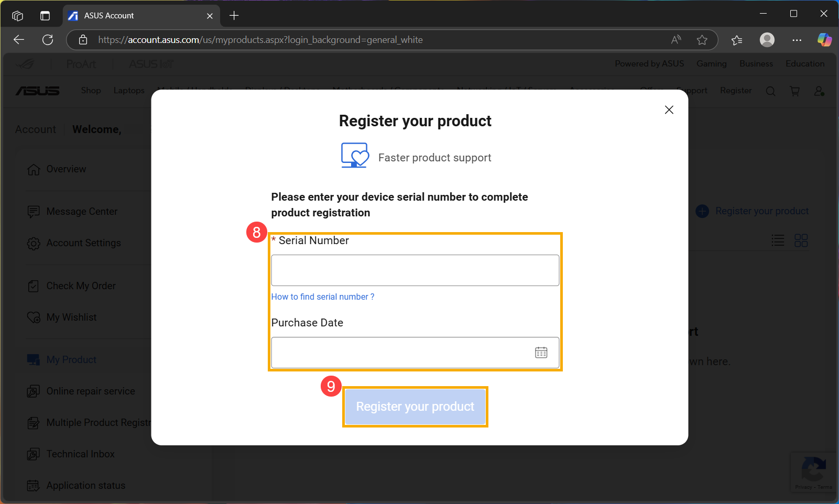Open a new browser tab

[234, 16]
